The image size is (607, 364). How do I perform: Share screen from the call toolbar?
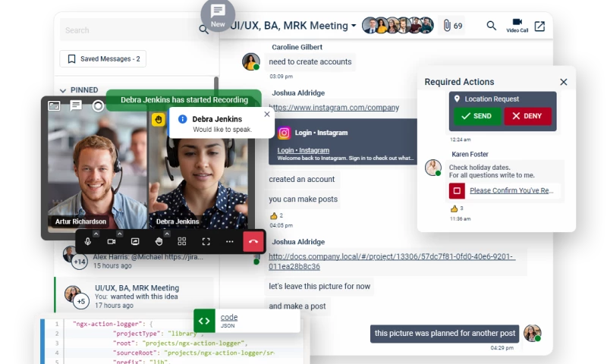tap(135, 242)
